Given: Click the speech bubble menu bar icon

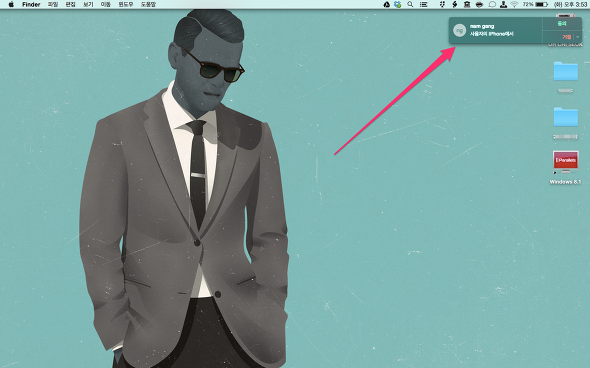Looking at the screenshot, I should coord(492,5).
